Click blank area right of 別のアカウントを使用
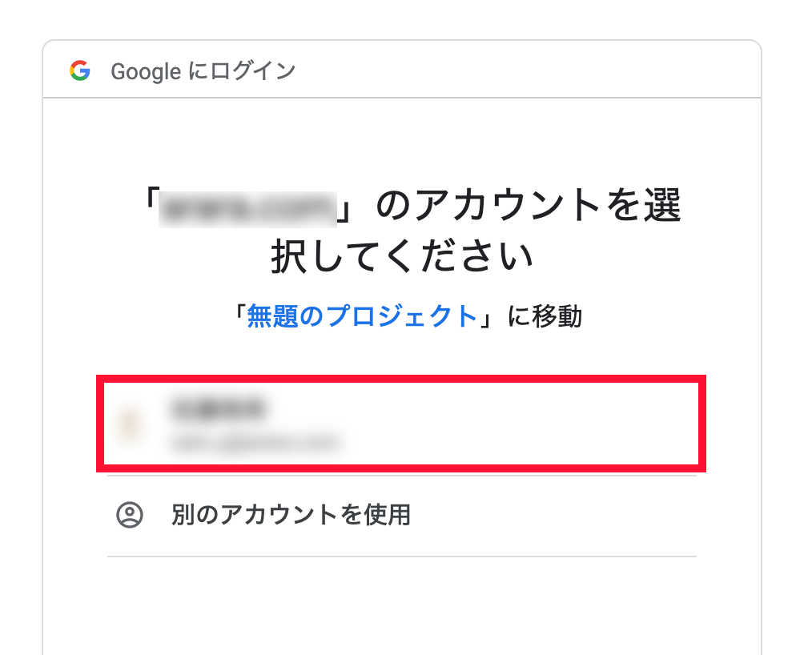 point(554,515)
